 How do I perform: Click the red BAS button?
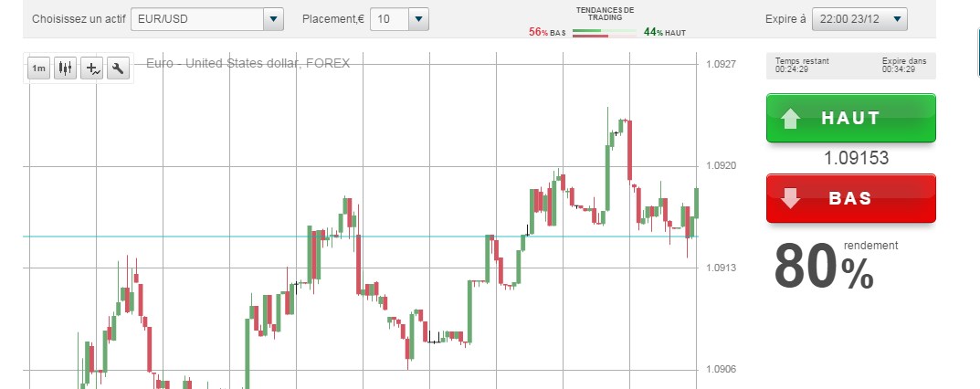[850, 198]
